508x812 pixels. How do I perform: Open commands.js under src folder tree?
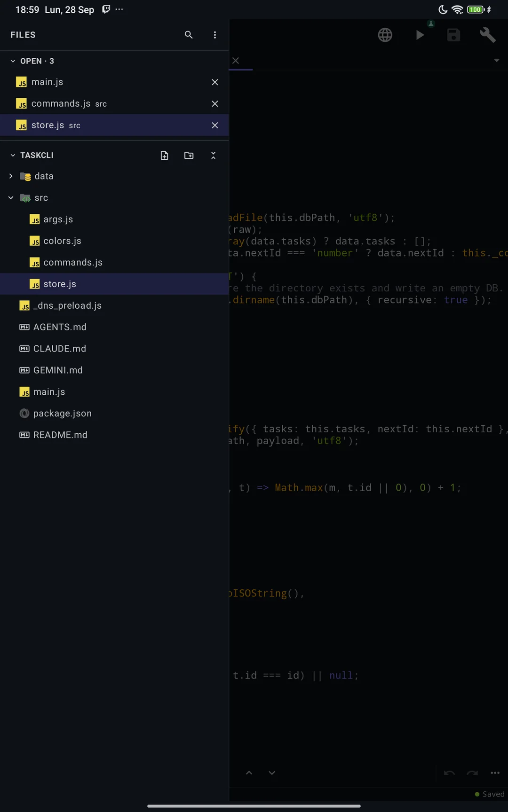[114, 263]
